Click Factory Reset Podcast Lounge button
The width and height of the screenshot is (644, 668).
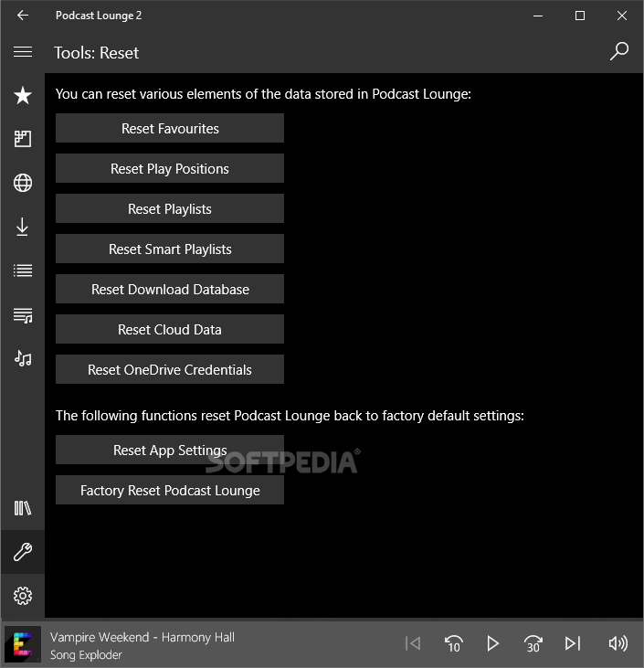tap(170, 490)
